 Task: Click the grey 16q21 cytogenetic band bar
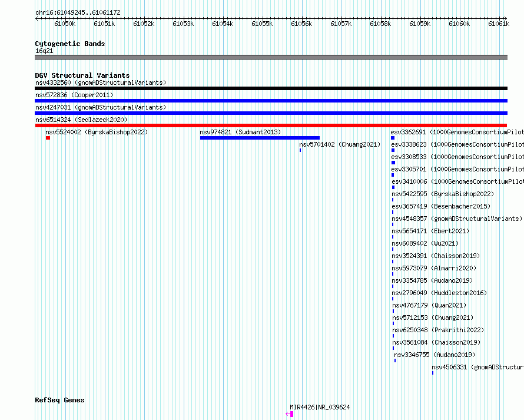271,57
